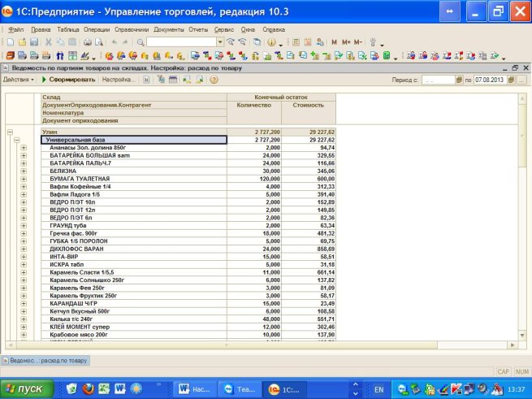
Task: Open the Сервис menu
Action: tap(224, 29)
